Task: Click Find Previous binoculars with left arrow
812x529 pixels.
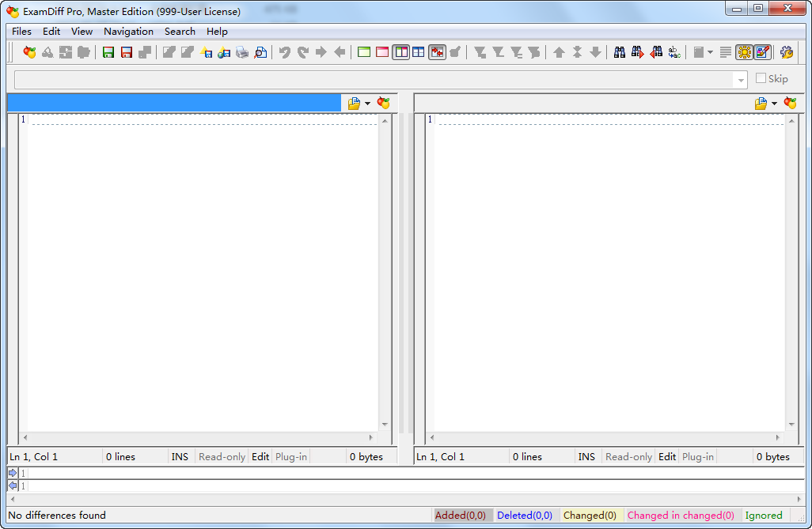Action: [x=655, y=52]
